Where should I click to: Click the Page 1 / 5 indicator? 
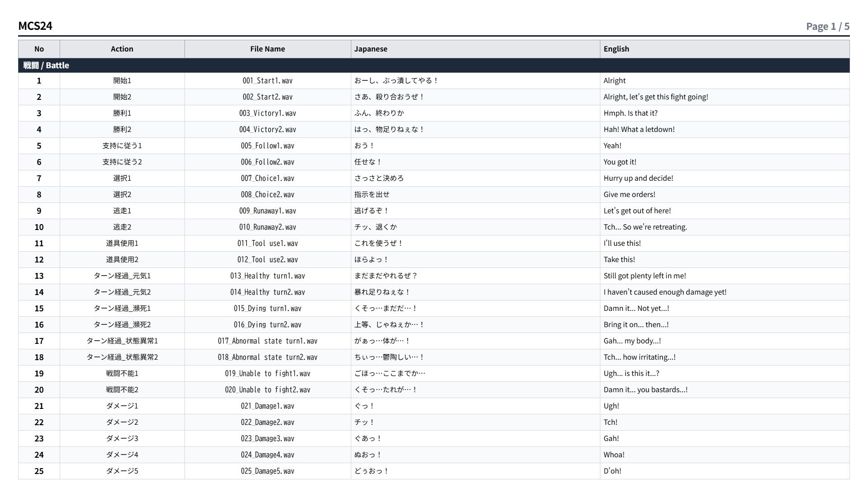click(828, 26)
